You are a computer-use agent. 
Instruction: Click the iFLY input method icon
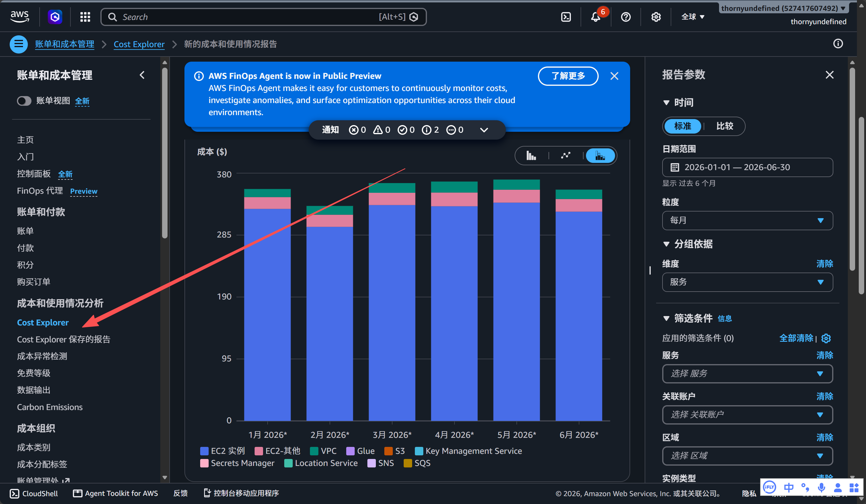(769, 487)
